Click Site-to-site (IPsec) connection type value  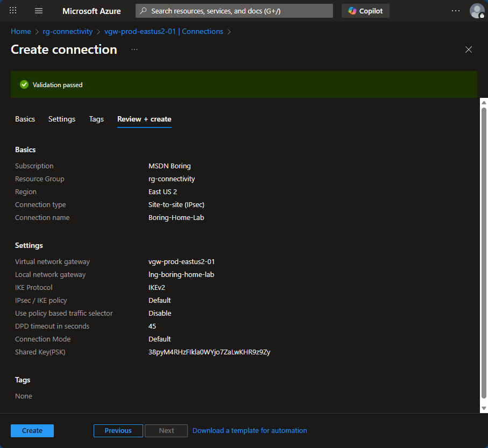coord(176,205)
